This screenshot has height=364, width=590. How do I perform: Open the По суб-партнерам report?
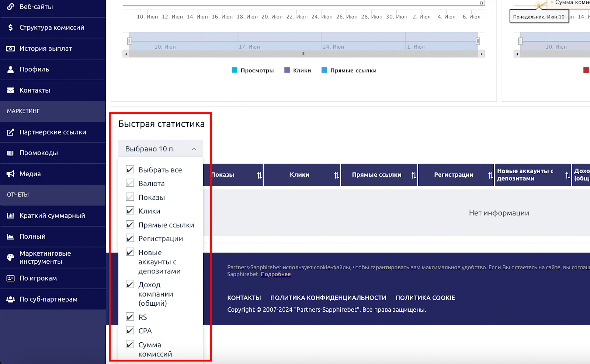click(48, 299)
